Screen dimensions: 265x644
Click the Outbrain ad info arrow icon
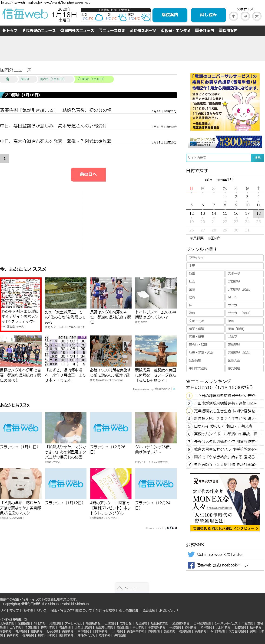point(174,389)
